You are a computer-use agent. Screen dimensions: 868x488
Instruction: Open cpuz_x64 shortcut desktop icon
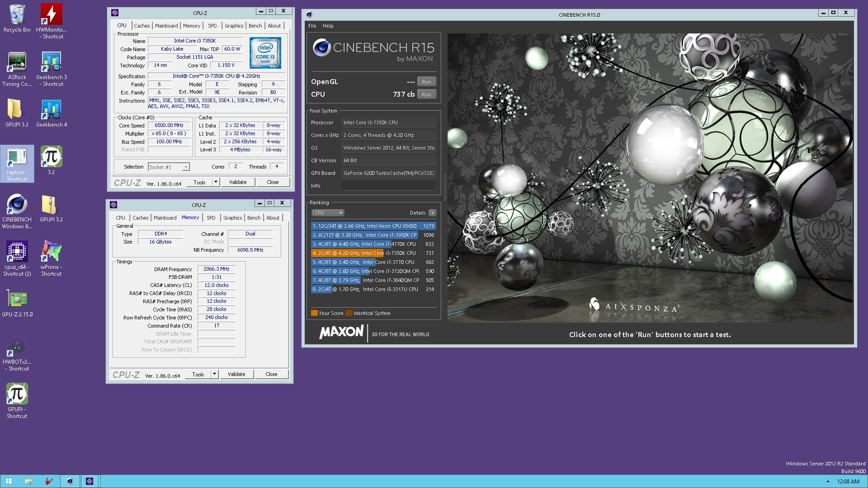pos(17,258)
